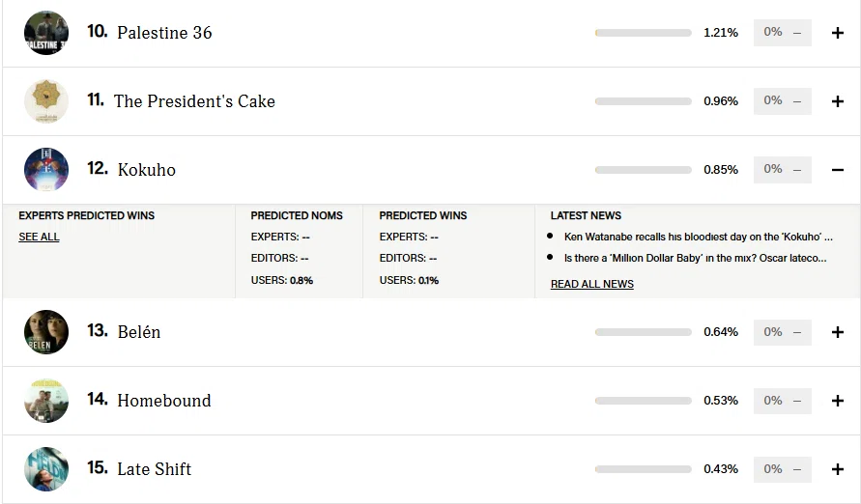
Task: Click the Belén poster thumbnail
Action: [46, 332]
